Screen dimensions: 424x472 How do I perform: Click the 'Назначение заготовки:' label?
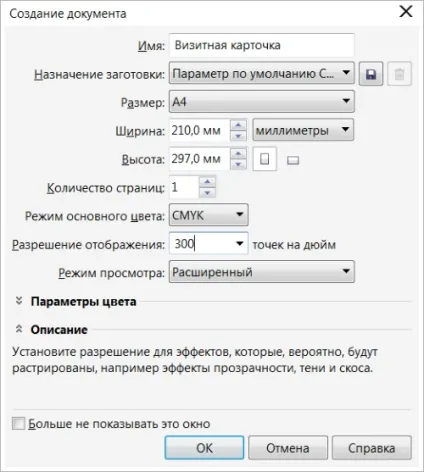click(100, 75)
